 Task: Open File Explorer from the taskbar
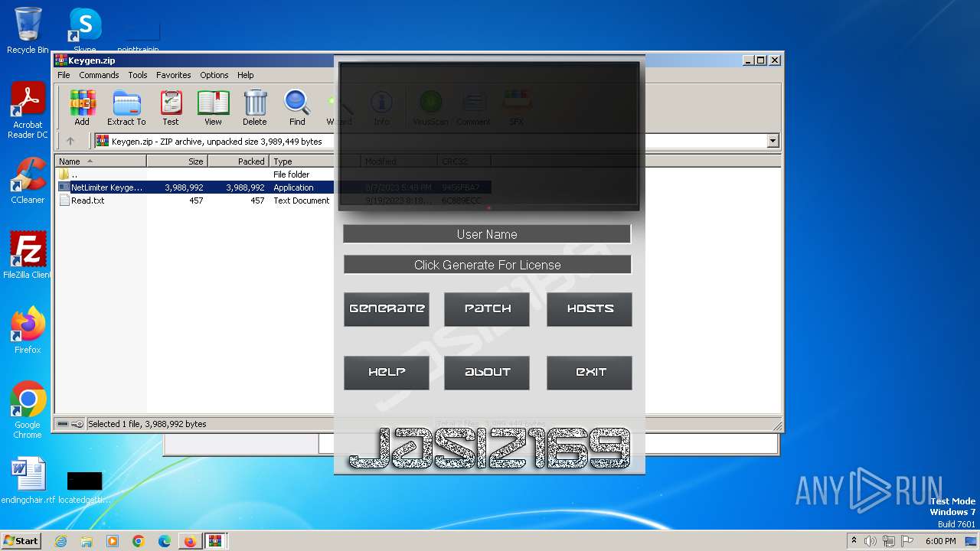87,541
